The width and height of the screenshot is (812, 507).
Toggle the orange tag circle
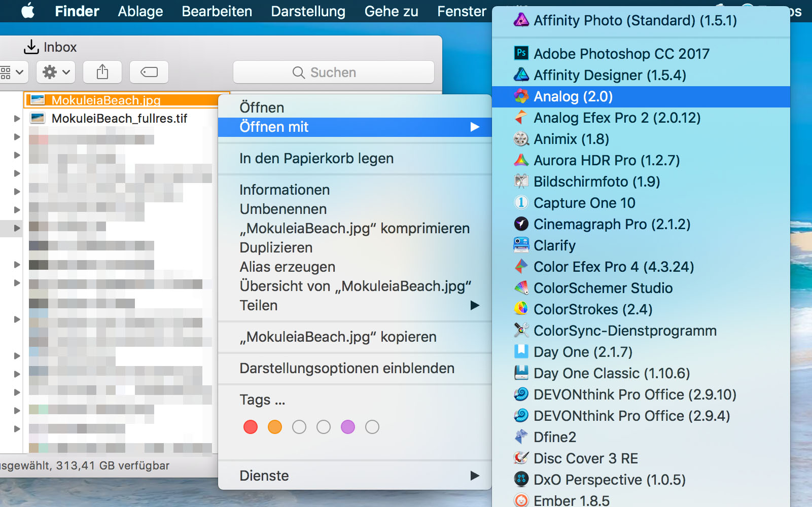275,427
